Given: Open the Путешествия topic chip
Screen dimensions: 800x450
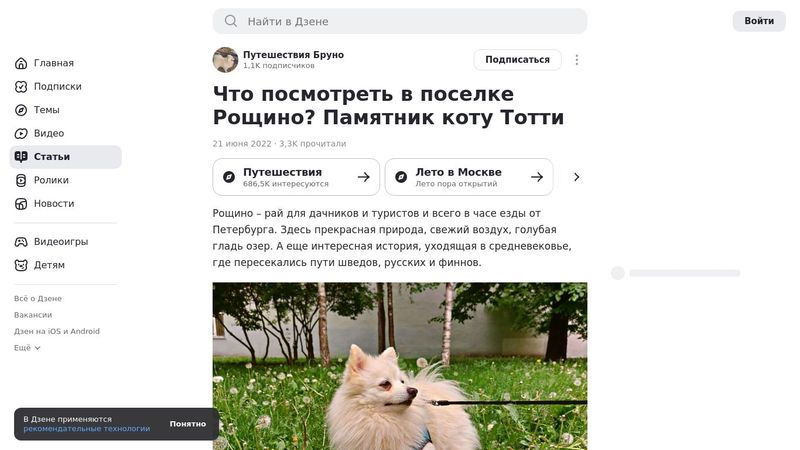Looking at the screenshot, I should coord(296,177).
